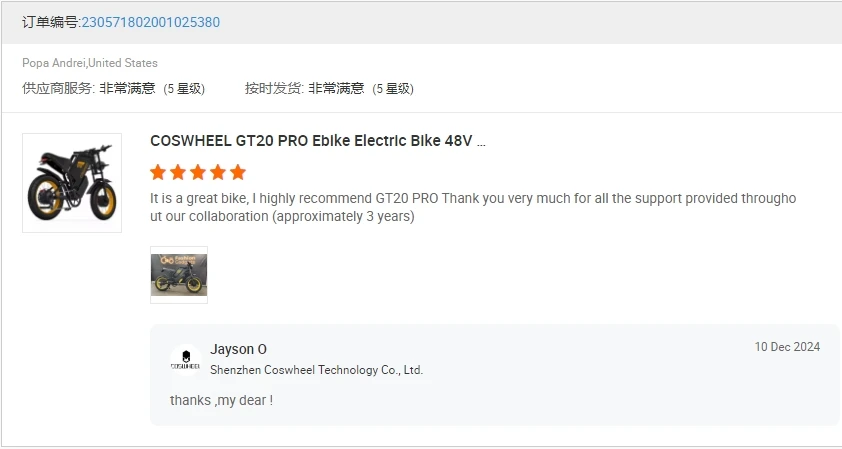
Task: Click the fourth orange rating star
Action: [218, 172]
